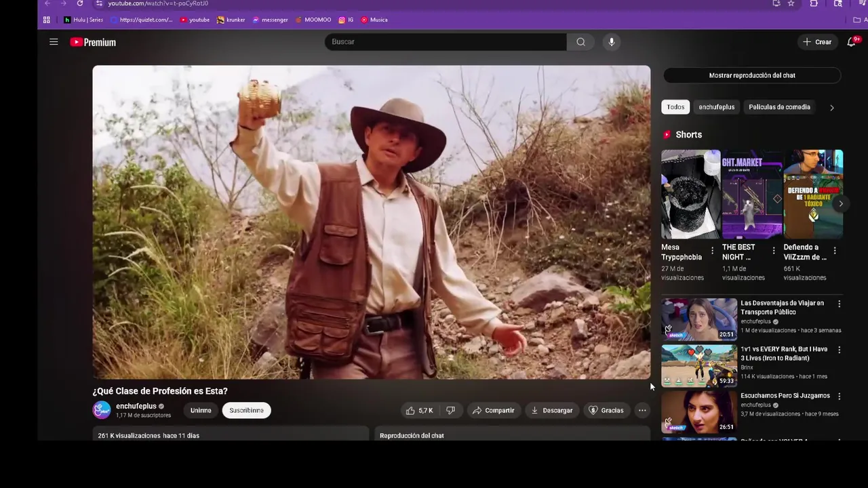The image size is (868, 488).
Task: Open options for Escuchamos Pero Si Juzgamos
Action: (x=839, y=396)
